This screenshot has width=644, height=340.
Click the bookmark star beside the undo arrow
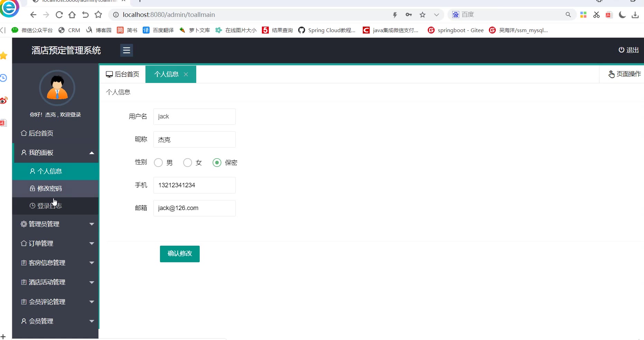pyautogui.click(x=98, y=15)
